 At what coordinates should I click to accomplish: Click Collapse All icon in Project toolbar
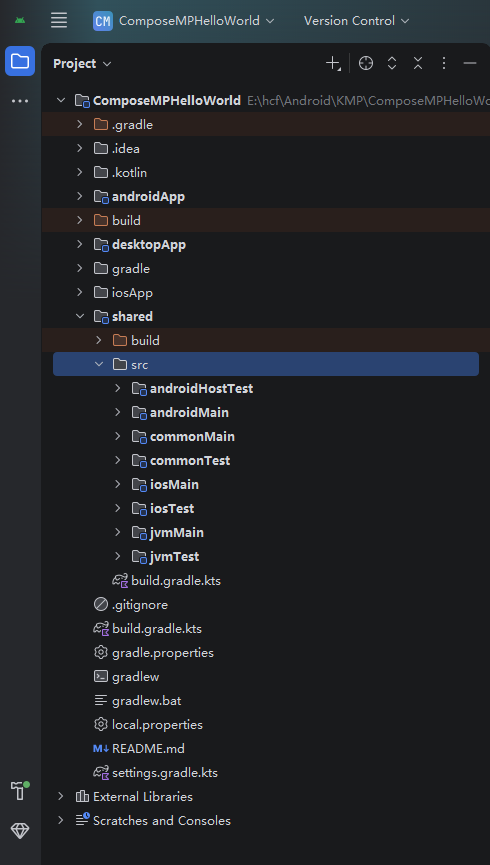pyautogui.click(x=418, y=63)
